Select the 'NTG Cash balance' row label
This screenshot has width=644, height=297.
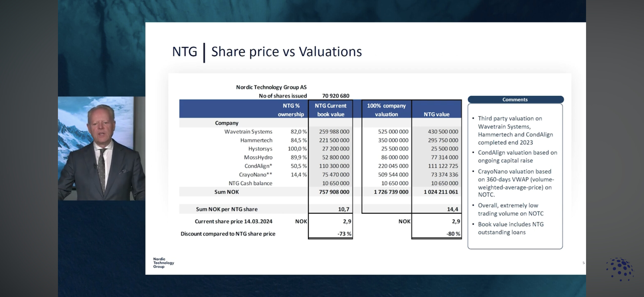(x=250, y=183)
